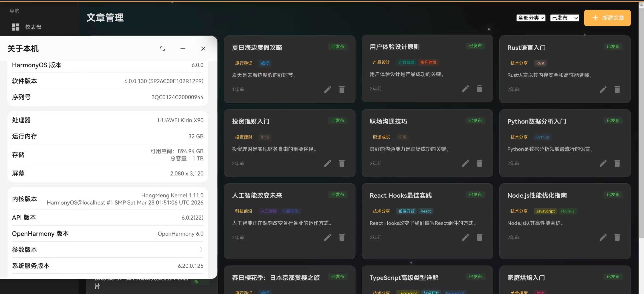
Task: Click the API 版本 6.0.2(22) row
Action: click(108, 218)
